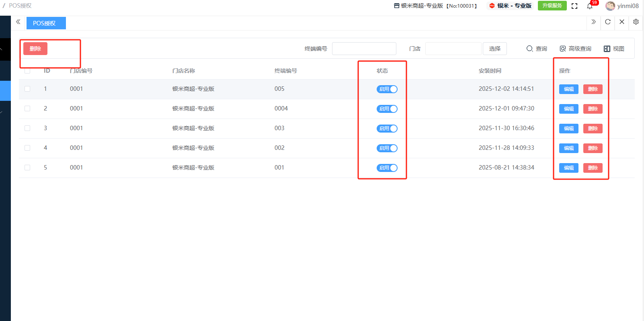Click 选择 button to pick a store

[x=494, y=49]
